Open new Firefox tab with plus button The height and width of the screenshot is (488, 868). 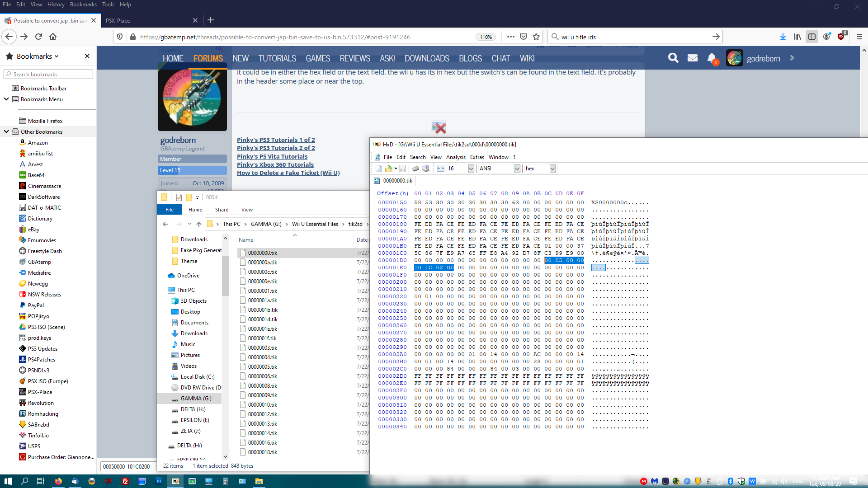tap(211, 20)
